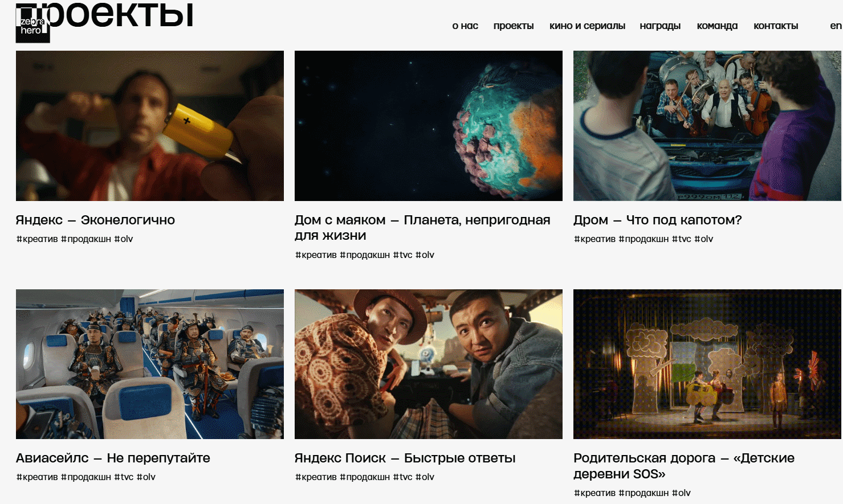Image resolution: width=843 pixels, height=504 pixels.
Task: Open the planet thumbnail for Дом с маяком
Action: click(429, 126)
